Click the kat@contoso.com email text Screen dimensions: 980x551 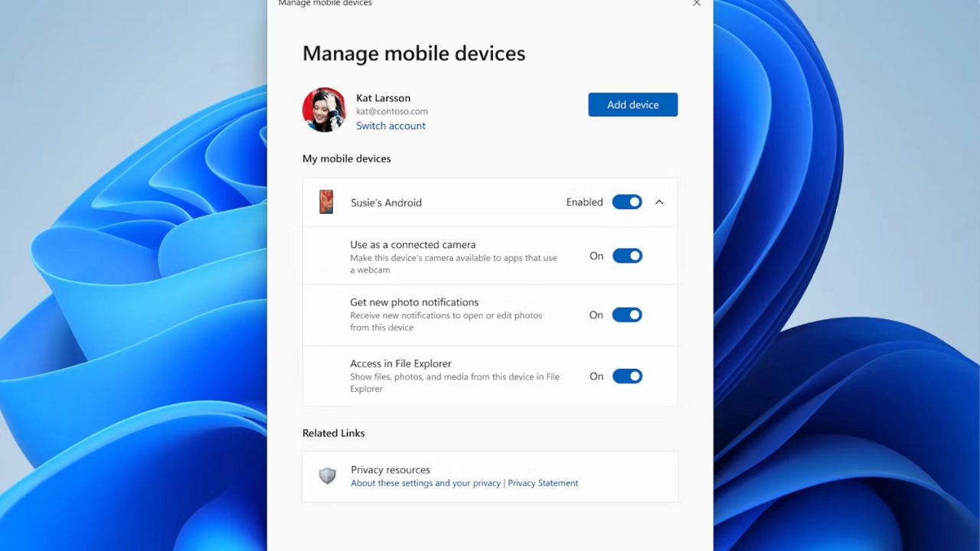coord(391,111)
